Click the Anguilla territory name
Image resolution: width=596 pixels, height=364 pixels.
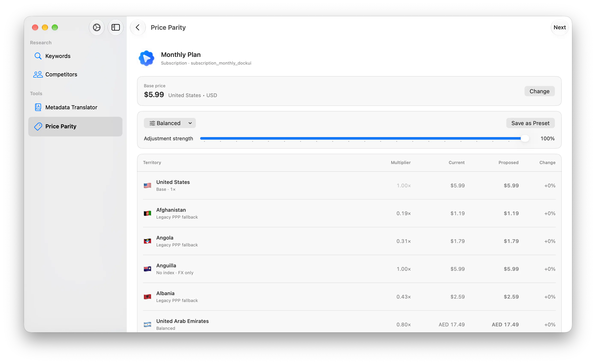pyautogui.click(x=166, y=265)
